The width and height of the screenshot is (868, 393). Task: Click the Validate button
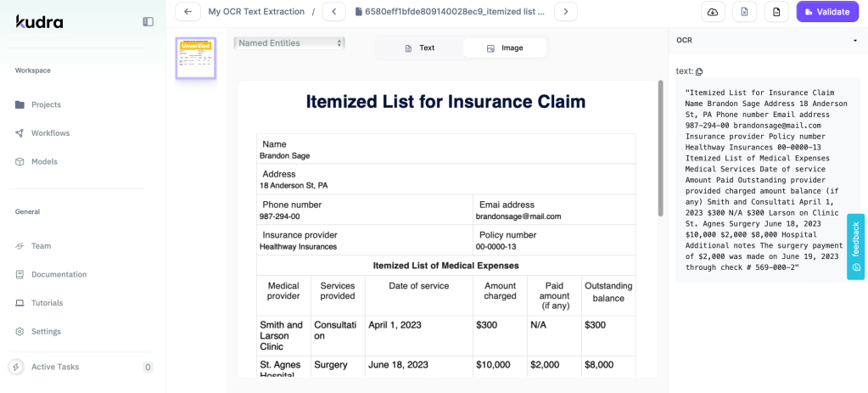click(827, 12)
